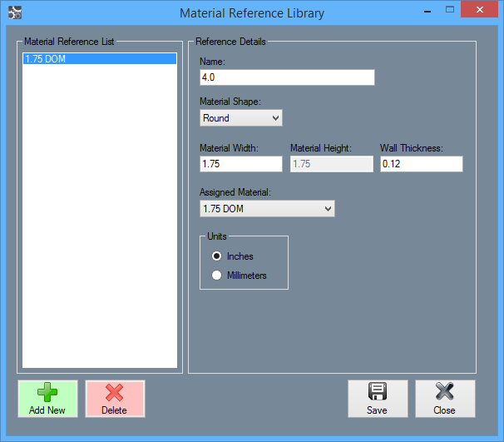Click the Wall Thickness field
Image resolution: width=504 pixels, height=442 pixels.
click(422, 164)
